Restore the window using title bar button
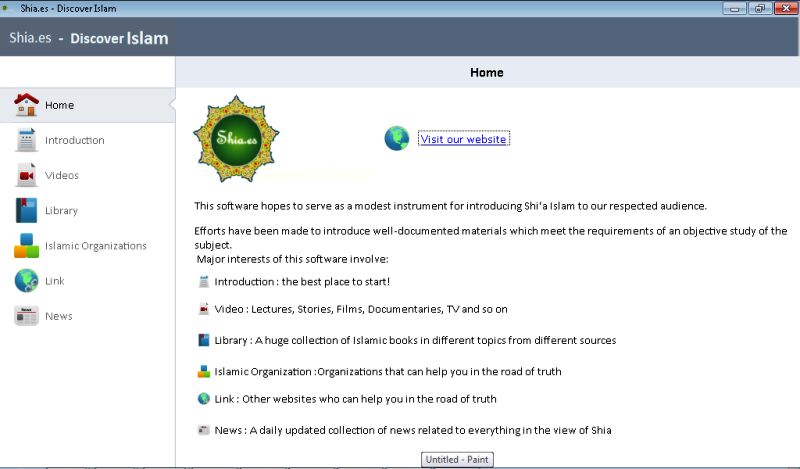This screenshot has height=469, width=800. tap(760, 8)
